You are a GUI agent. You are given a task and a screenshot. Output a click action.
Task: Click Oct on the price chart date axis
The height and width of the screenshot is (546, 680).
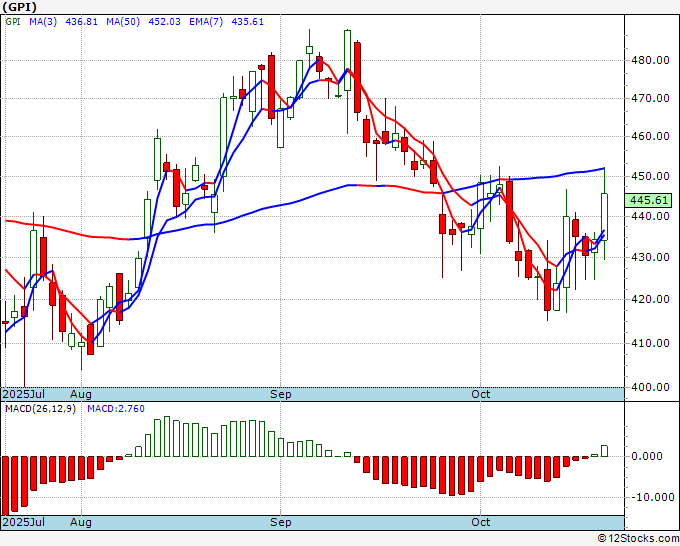(x=481, y=394)
